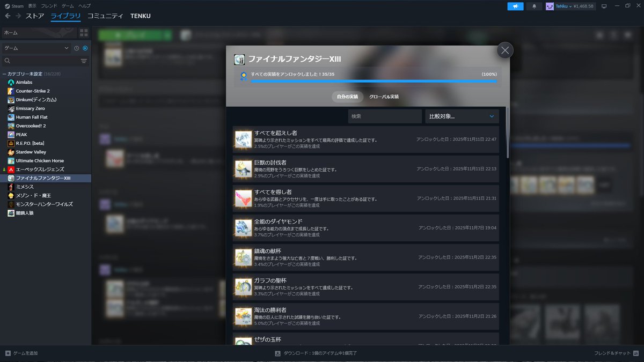Click the ガラフの聖杯 achievement icon

243,287
